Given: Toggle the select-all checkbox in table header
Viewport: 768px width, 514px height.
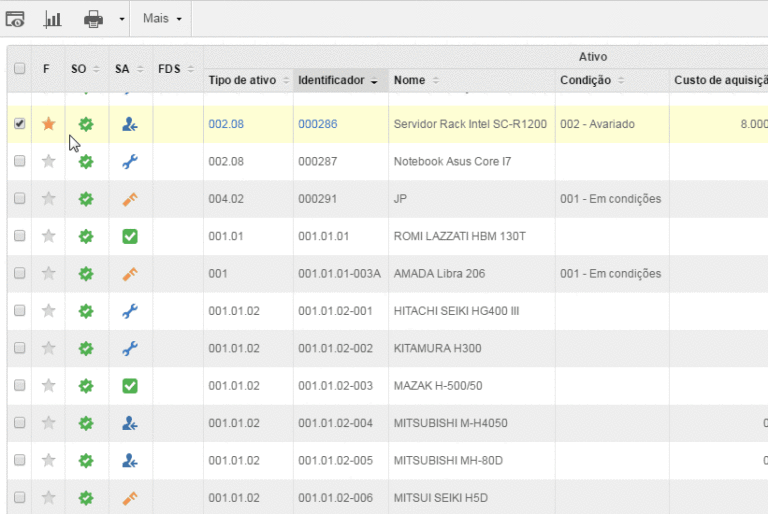Looking at the screenshot, I should (19, 69).
